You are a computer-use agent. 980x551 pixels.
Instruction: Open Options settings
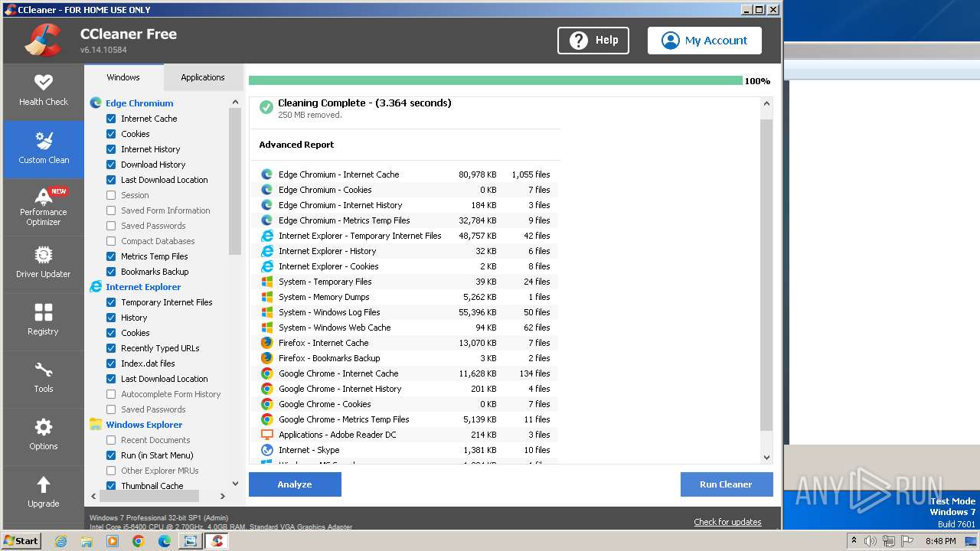coord(44,436)
